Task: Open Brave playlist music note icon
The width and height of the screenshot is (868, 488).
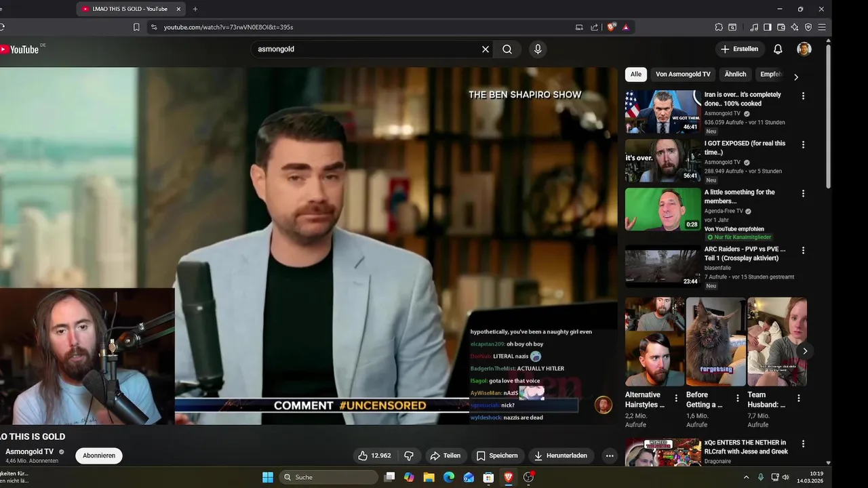Action: 754,27
